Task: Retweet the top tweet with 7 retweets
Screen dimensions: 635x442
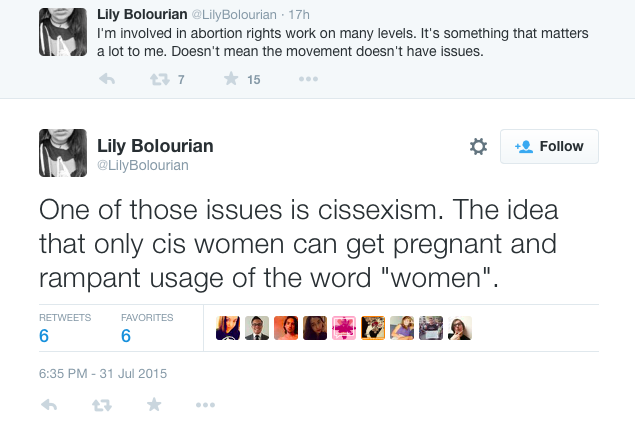Action: 160,80
